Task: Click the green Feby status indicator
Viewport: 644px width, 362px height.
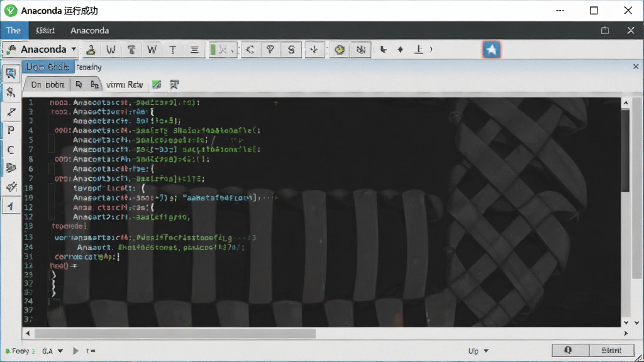Action: coord(19,351)
